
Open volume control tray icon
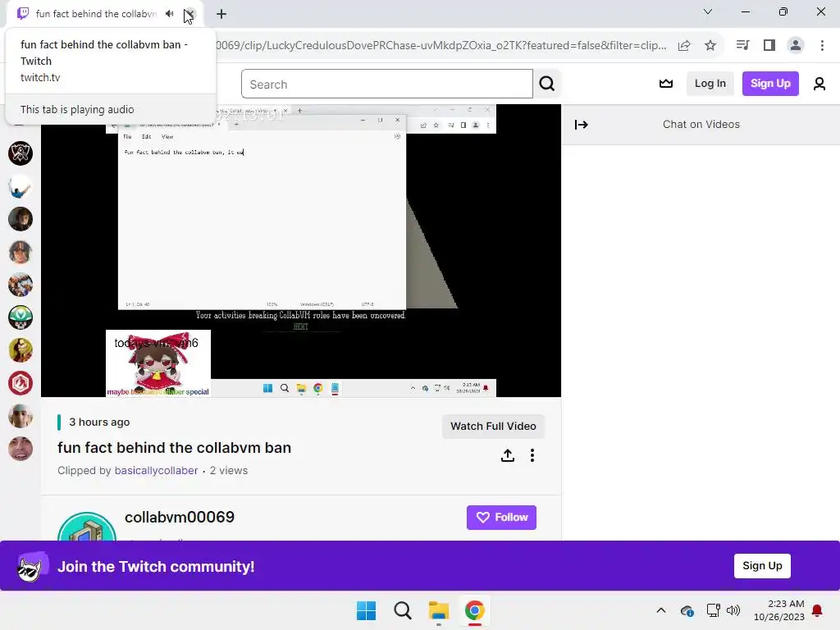[733, 610]
